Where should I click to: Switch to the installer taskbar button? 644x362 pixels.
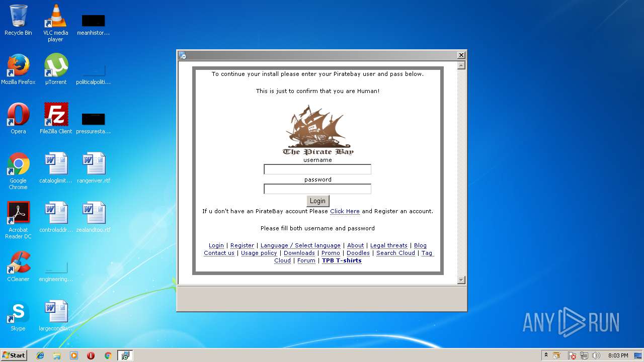125,355
